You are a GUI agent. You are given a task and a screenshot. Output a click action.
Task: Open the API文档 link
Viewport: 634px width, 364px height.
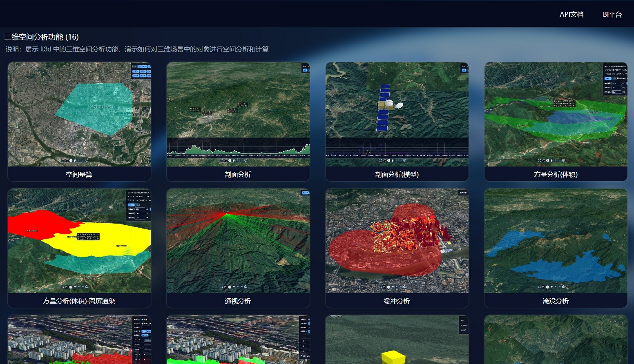click(571, 14)
